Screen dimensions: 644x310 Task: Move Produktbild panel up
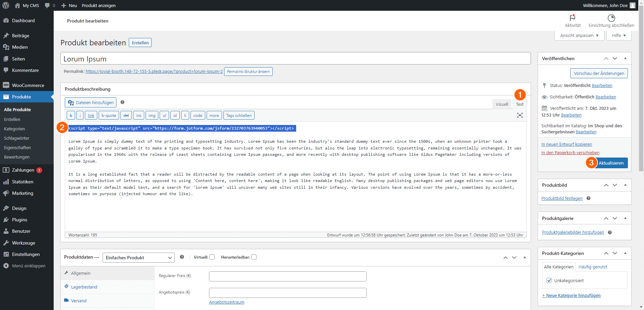click(x=606, y=185)
